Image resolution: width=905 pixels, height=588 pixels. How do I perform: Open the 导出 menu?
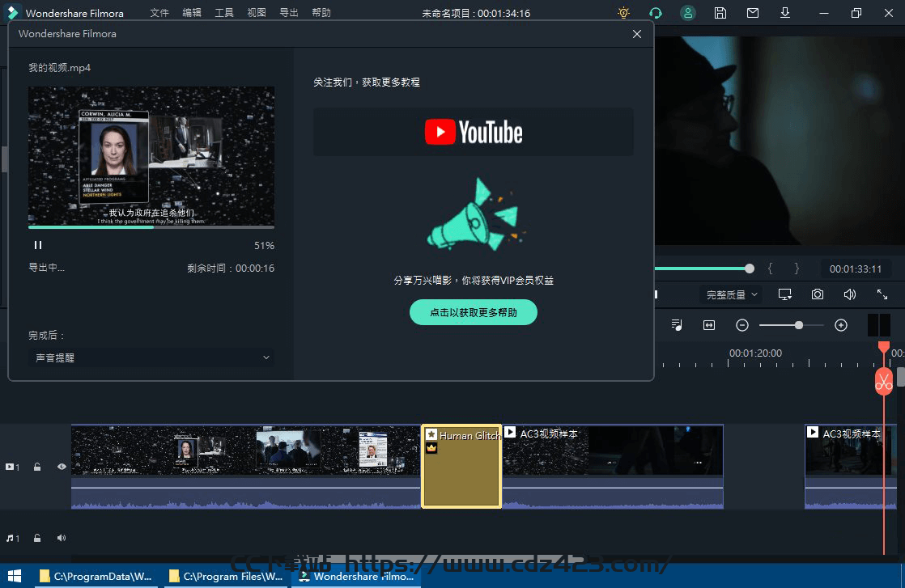tap(289, 13)
